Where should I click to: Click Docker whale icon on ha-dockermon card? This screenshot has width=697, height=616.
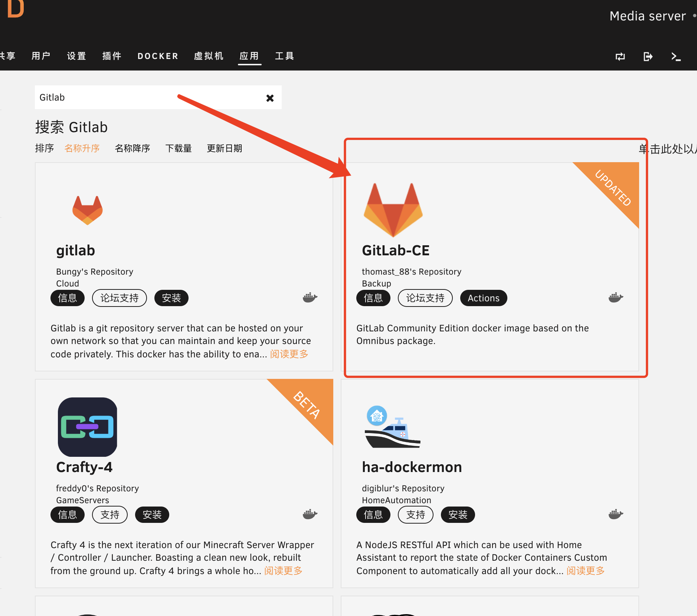[x=616, y=514]
